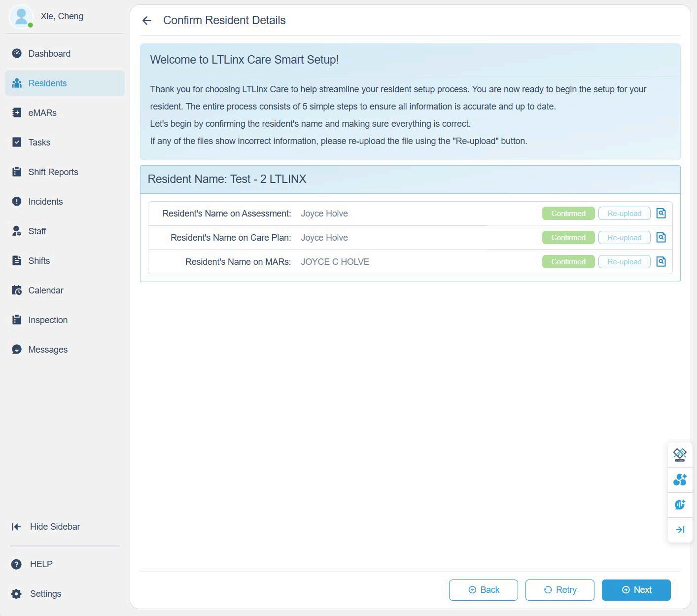Screen dimensions: 697x616
Task: Click Xie, Cheng user avatar
Action: point(21,17)
